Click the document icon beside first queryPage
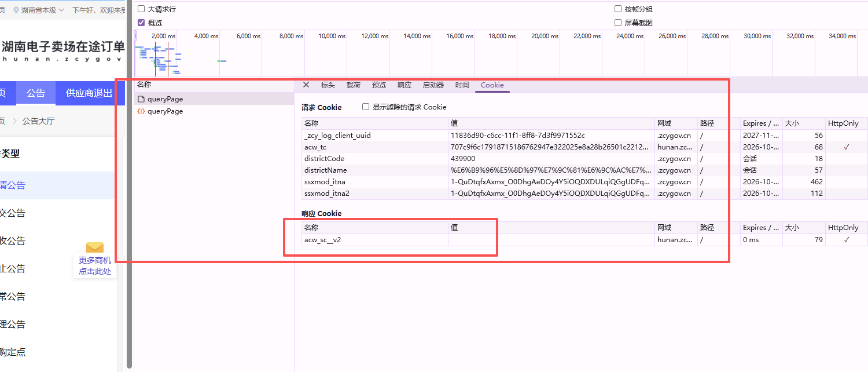The height and width of the screenshot is (372, 868). 141,99
